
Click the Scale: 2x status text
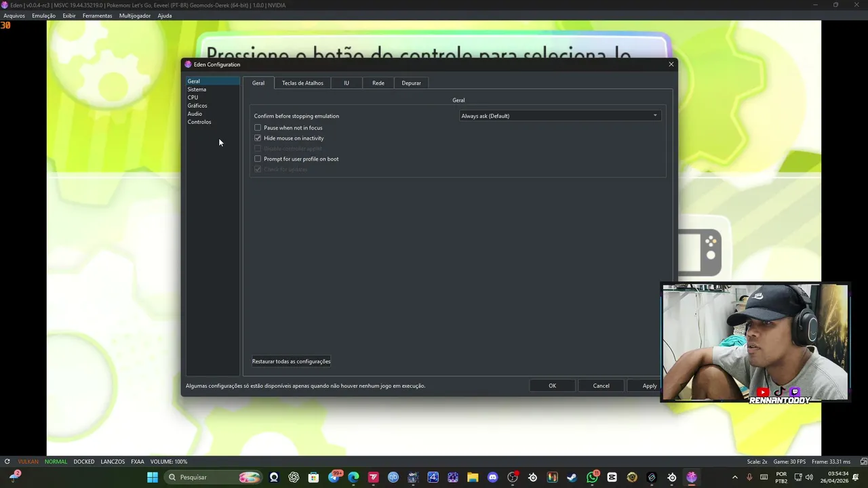(x=757, y=462)
